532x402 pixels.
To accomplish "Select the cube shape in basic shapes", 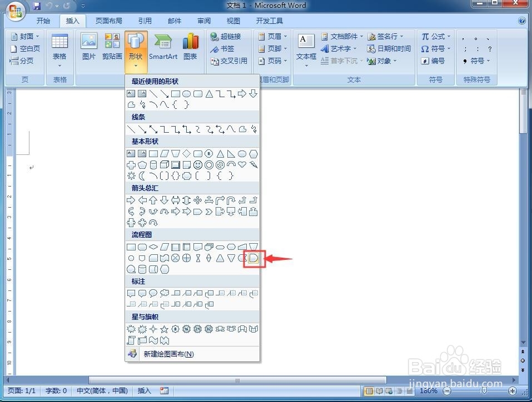I will [164, 165].
